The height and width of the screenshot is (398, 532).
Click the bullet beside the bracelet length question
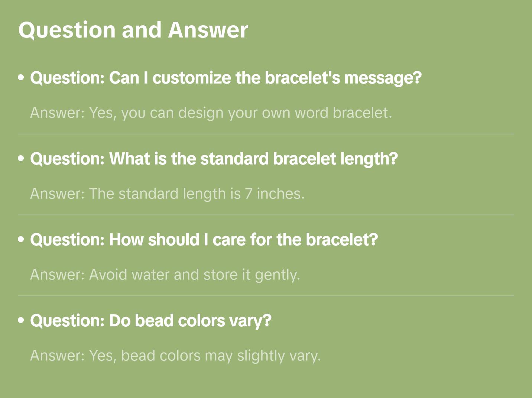tap(21, 159)
